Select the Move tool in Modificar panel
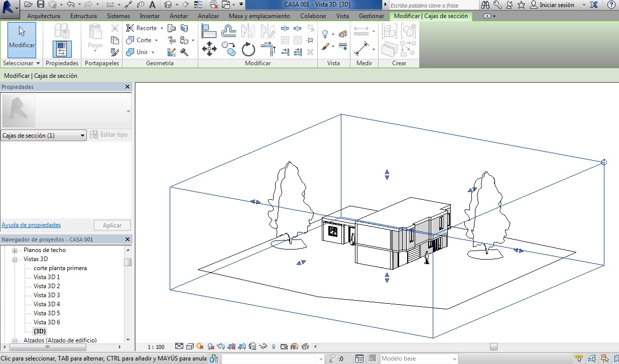Screen dimensions: 619x364 tap(209, 49)
